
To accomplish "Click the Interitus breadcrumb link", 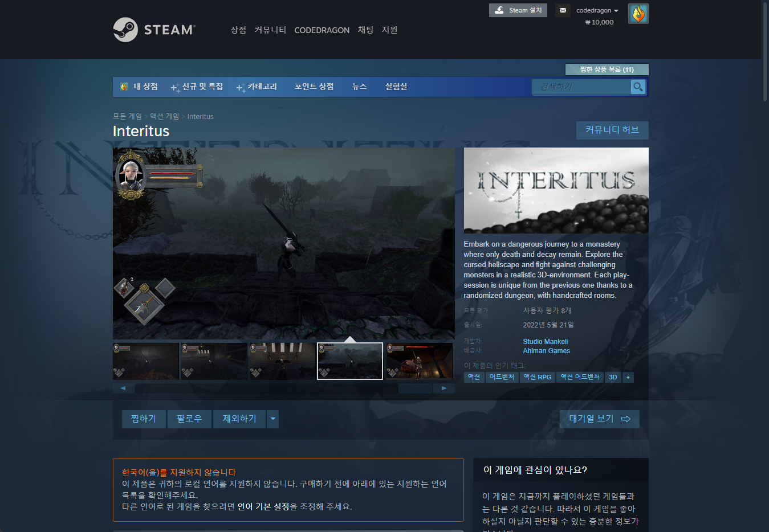I will pyautogui.click(x=200, y=116).
